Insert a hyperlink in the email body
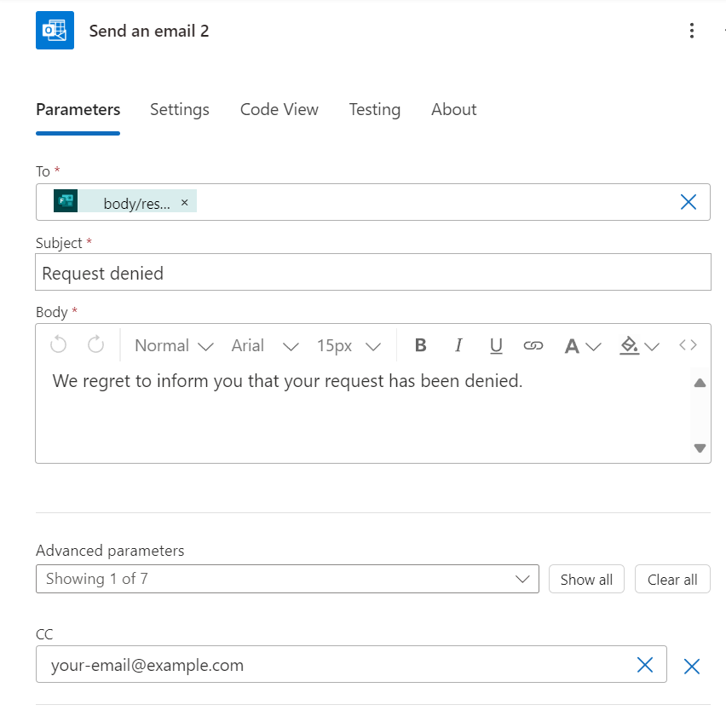Viewport: 726px width, 728px height. [x=533, y=344]
